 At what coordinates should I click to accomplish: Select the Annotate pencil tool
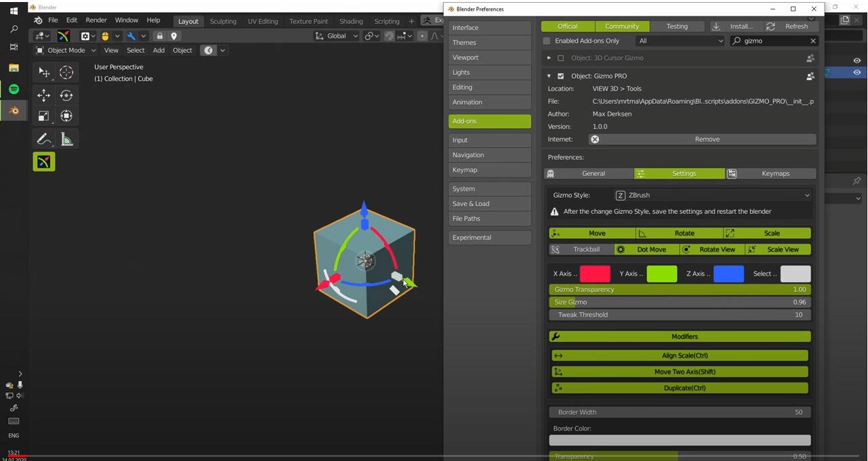point(44,139)
